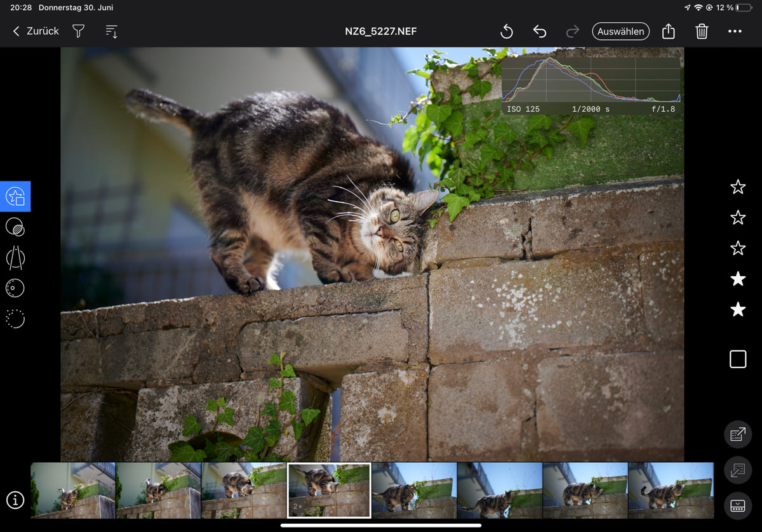Viewport: 762px width, 532px height.
Task: Tap the filter funnel icon
Action: click(x=78, y=31)
